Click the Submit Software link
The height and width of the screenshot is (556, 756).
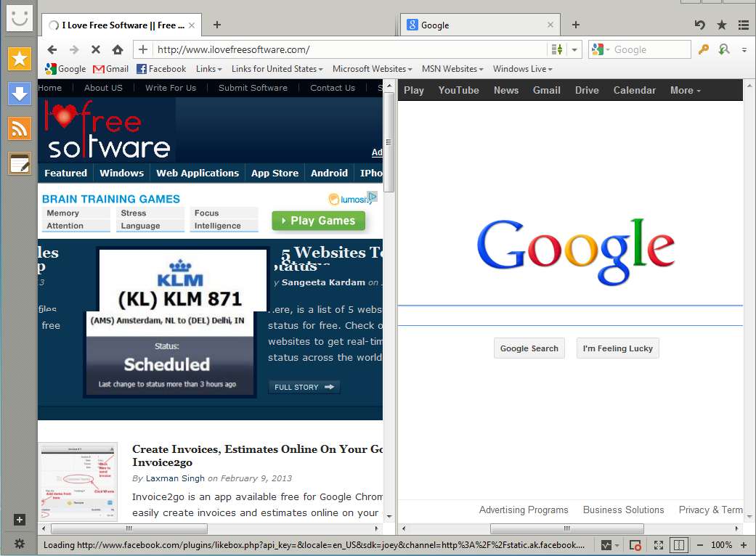click(253, 88)
